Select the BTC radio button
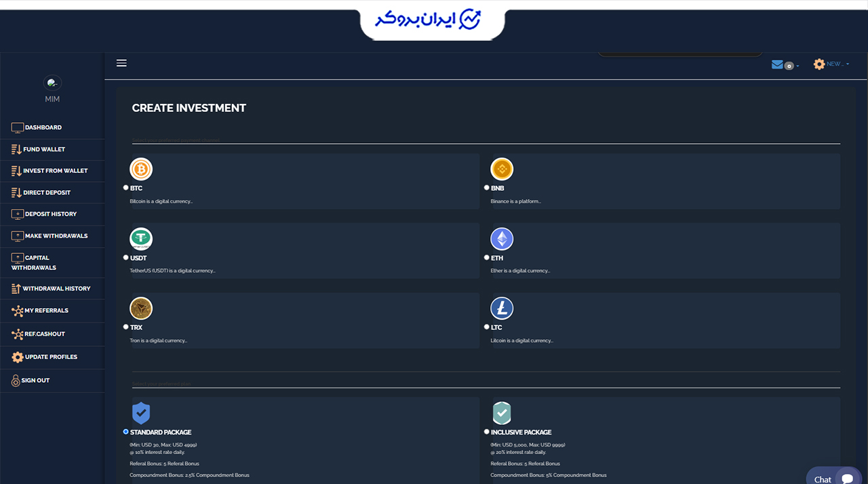868x484 pixels. click(126, 187)
